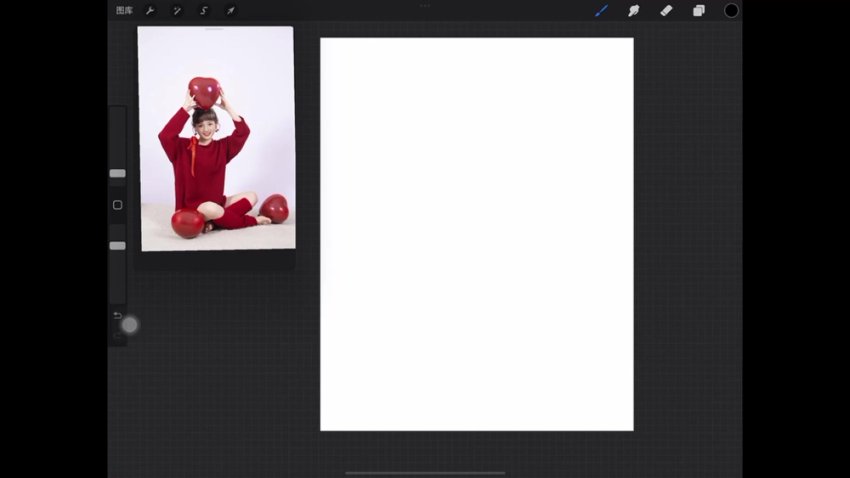850x478 pixels.
Task: Open the Gallery (图库) menu
Action: (124, 11)
